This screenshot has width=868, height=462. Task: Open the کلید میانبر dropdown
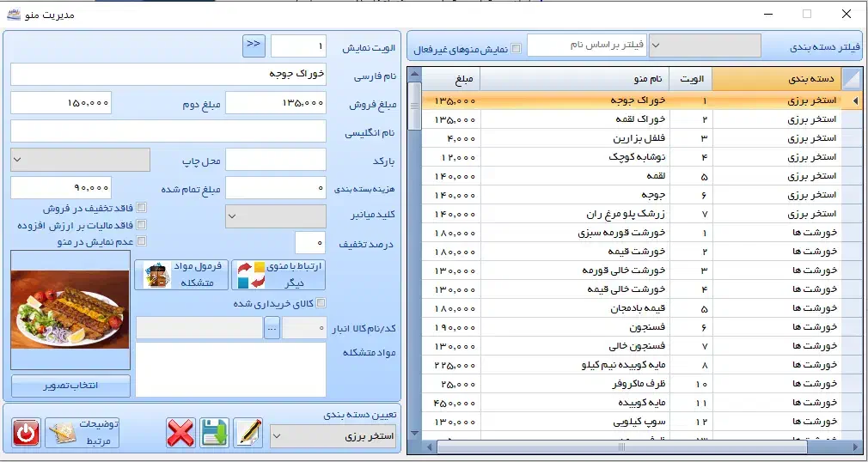coord(276,216)
